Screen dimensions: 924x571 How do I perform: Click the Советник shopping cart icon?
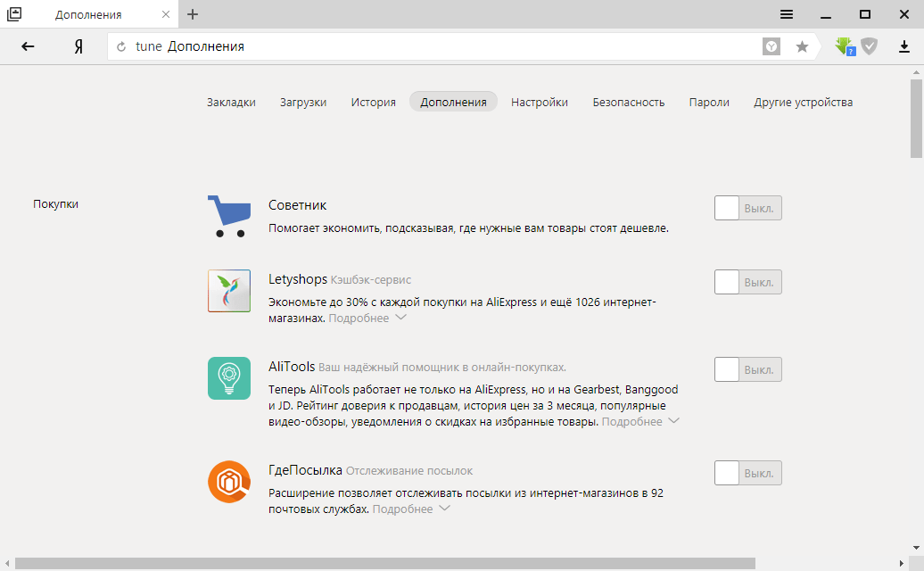(228, 212)
